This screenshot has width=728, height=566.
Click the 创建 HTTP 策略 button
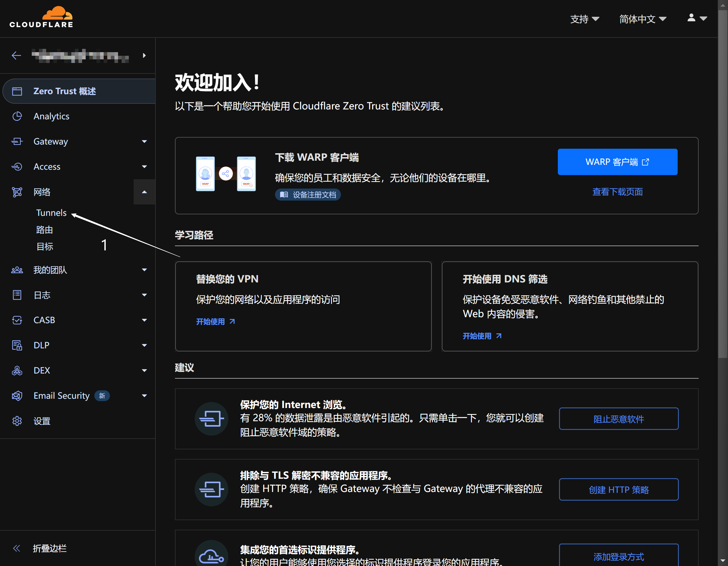click(619, 489)
